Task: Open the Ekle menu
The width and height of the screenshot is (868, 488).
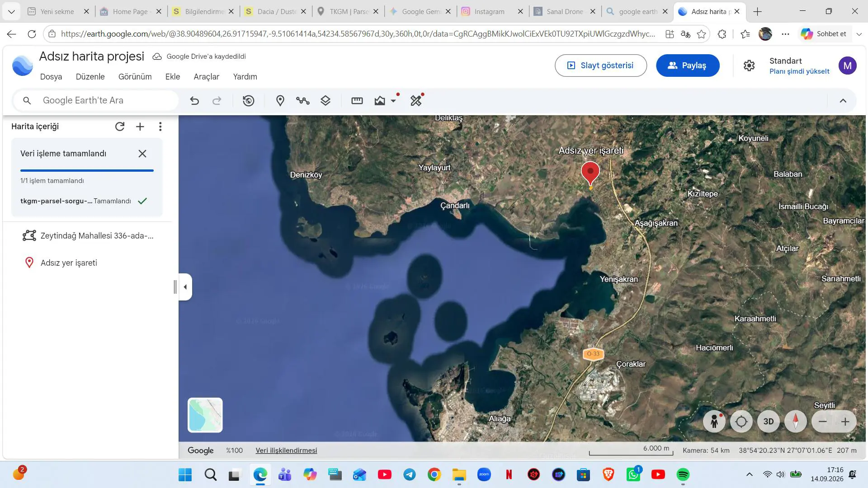Action: point(173,77)
